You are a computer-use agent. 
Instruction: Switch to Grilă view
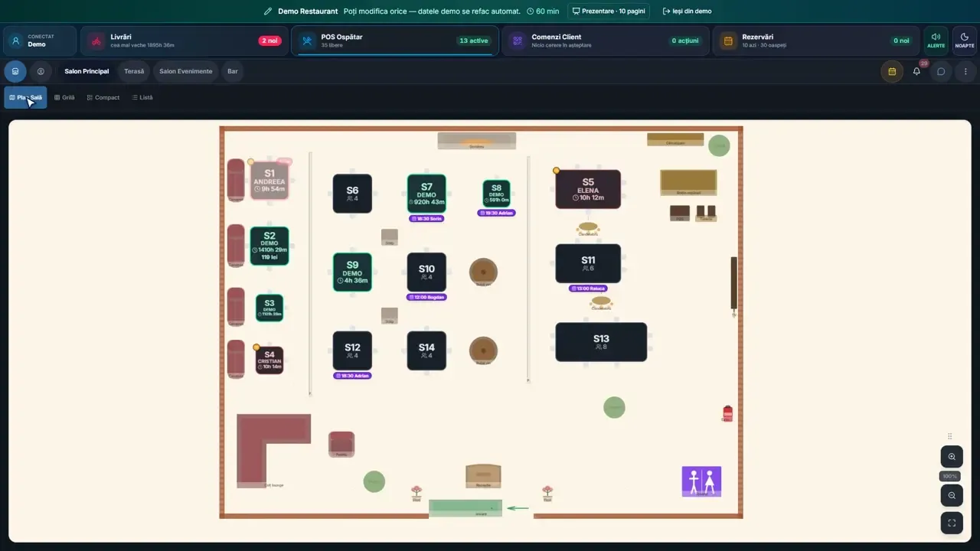64,97
